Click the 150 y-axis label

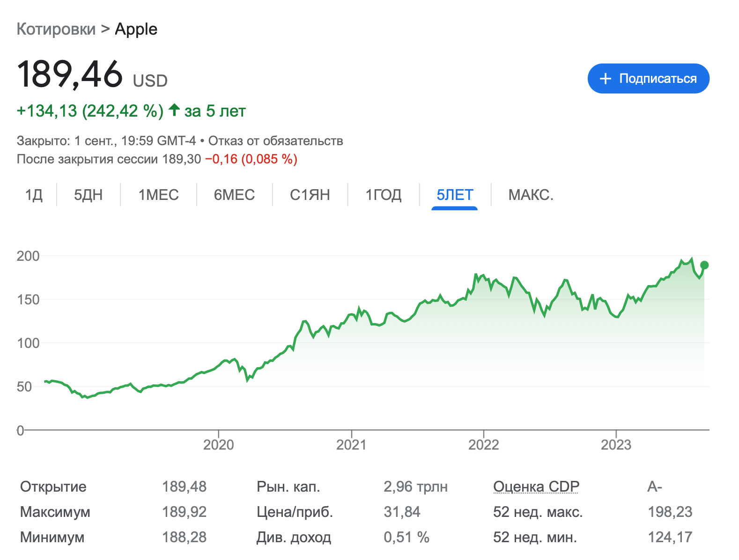28,300
